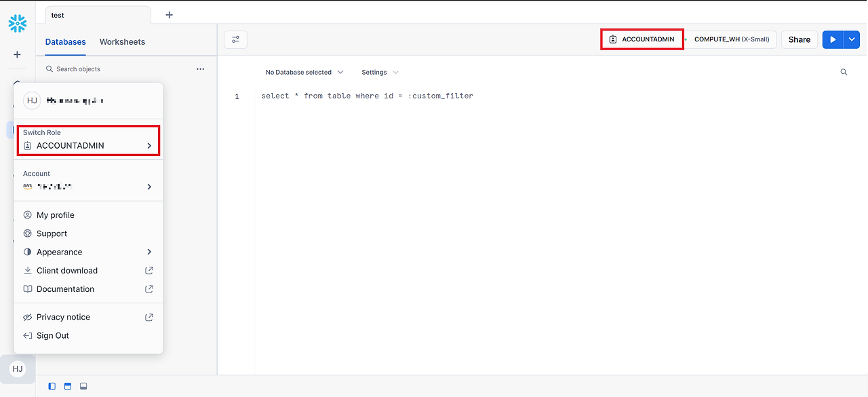Click the Snowflake logo icon
Screen dimensions: 868x397
[x=17, y=24]
